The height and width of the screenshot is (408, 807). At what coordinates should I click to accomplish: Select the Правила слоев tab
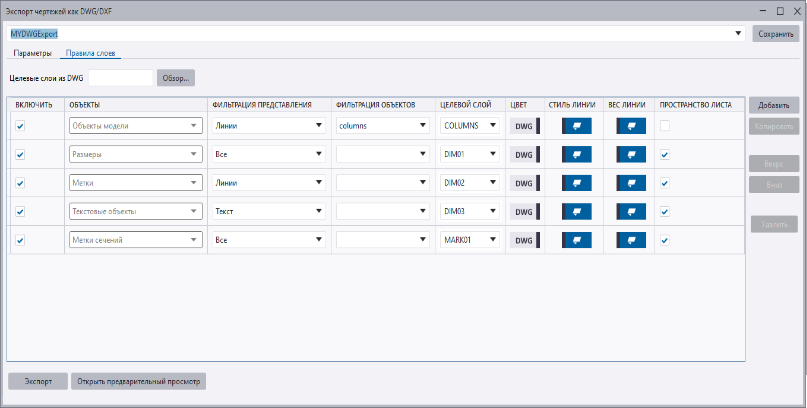click(92, 53)
